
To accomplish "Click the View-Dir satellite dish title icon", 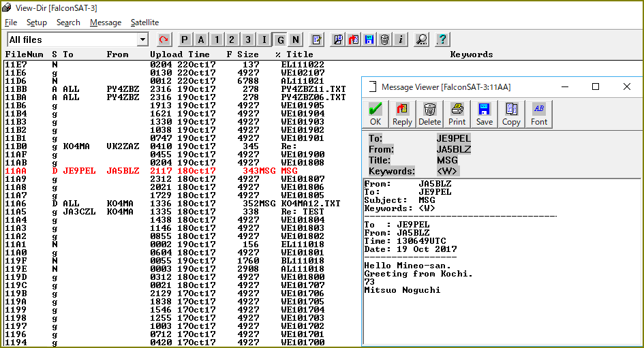I will click(7, 7).
